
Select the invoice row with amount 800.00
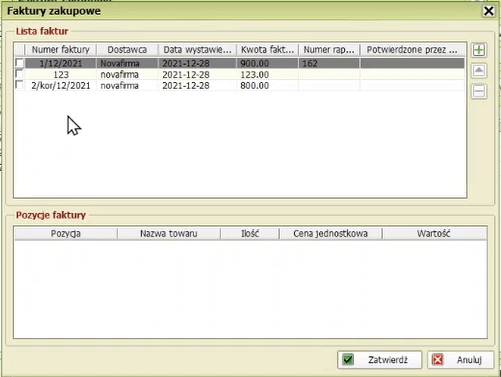(x=239, y=86)
